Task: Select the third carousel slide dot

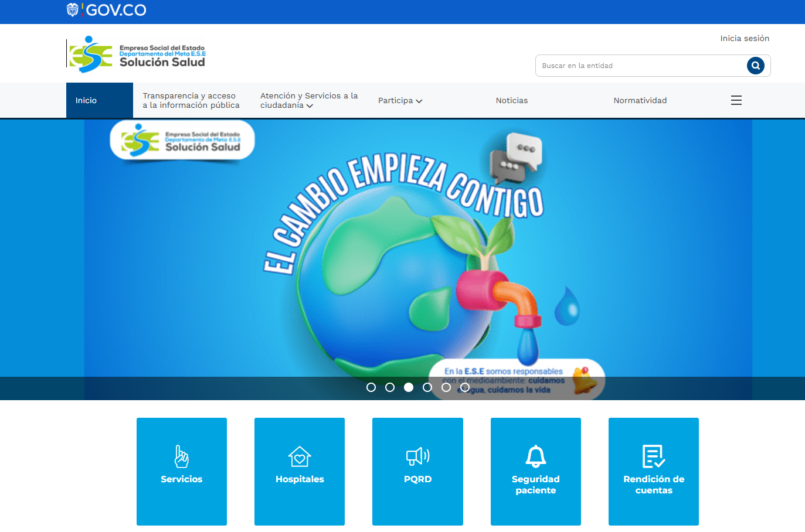Action: pos(409,387)
